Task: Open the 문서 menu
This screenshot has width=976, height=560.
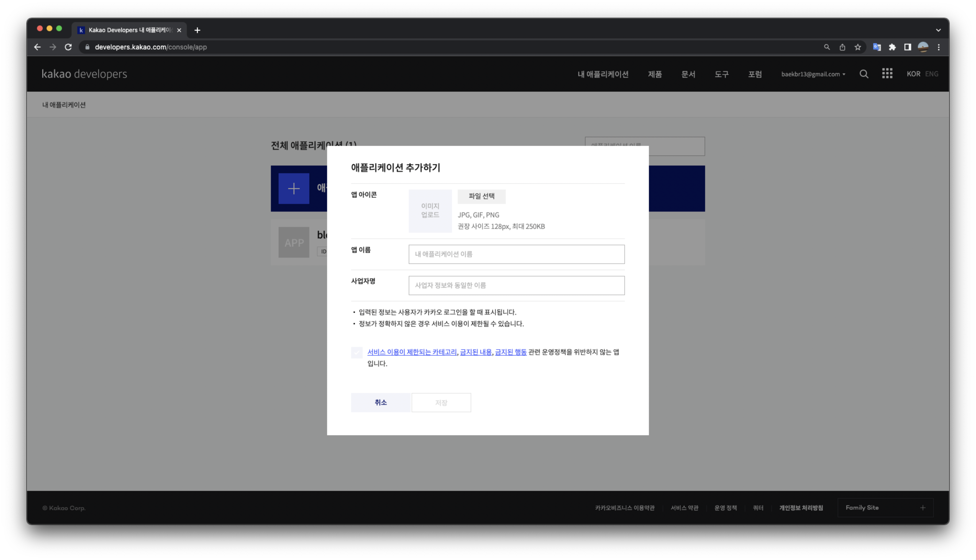Action: coord(688,74)
